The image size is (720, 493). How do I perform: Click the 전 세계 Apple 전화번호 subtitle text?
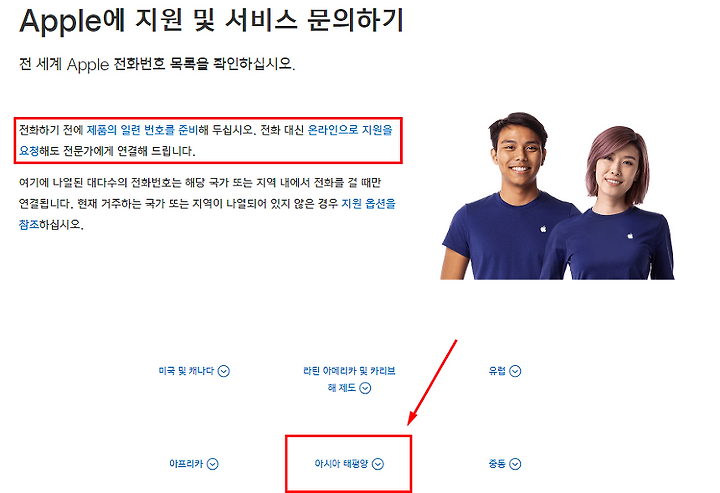tap(157, 64)
